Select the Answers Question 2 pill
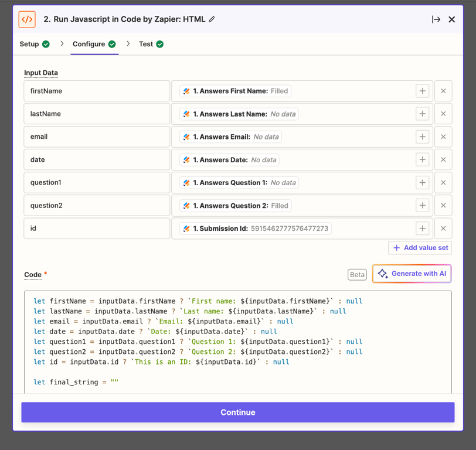The width and height of the screenshot is (476, 450). [x=235, y=206]
